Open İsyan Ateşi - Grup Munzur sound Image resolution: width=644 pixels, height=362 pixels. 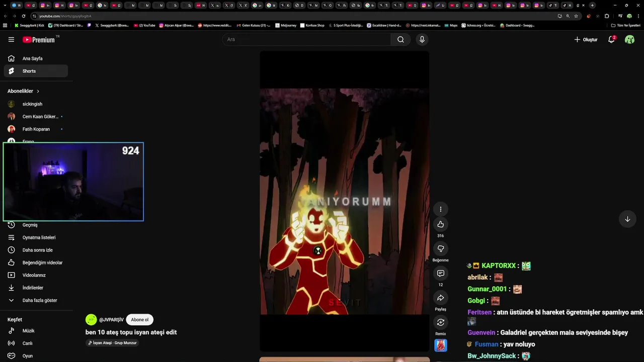[112, 343]
